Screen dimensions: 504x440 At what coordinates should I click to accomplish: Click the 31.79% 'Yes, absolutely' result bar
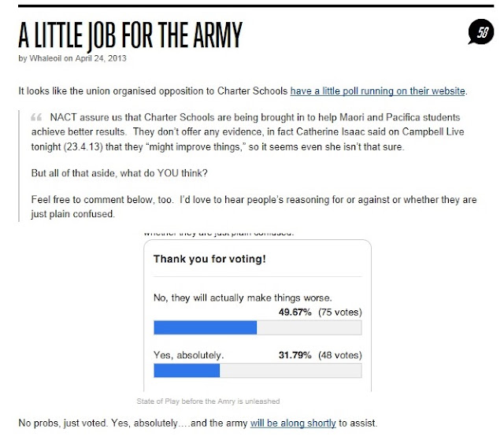click(187, 371)
